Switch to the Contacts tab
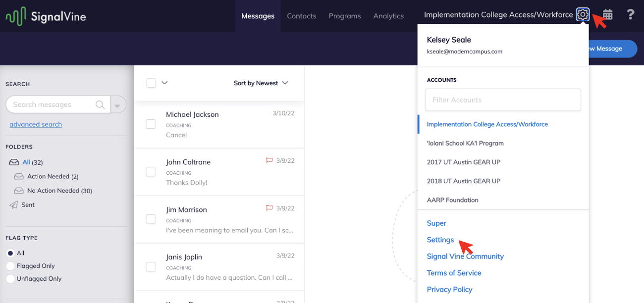 coord(301,15)
